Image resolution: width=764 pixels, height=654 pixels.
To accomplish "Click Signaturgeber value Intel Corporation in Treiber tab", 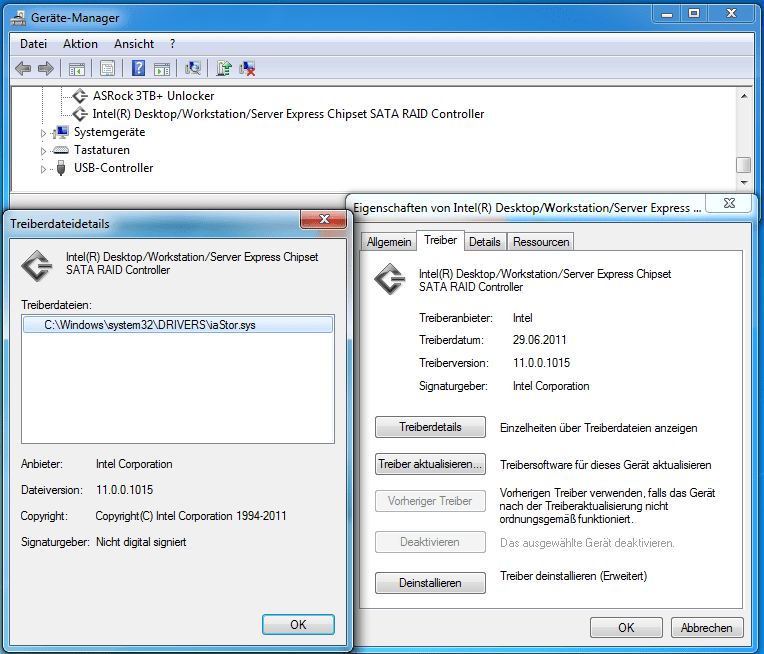I will click(551, 386).
